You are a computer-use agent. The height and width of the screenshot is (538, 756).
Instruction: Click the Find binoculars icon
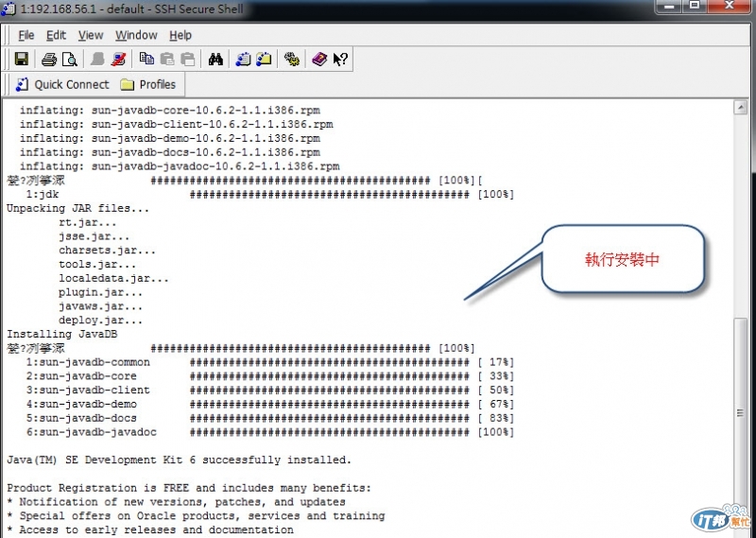click(215, 59)
